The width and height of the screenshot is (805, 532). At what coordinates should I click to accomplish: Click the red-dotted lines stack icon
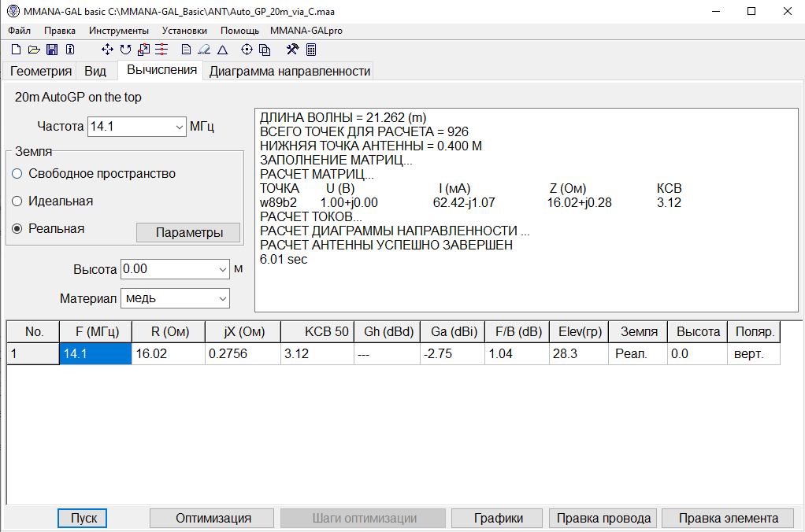point(161,50)
